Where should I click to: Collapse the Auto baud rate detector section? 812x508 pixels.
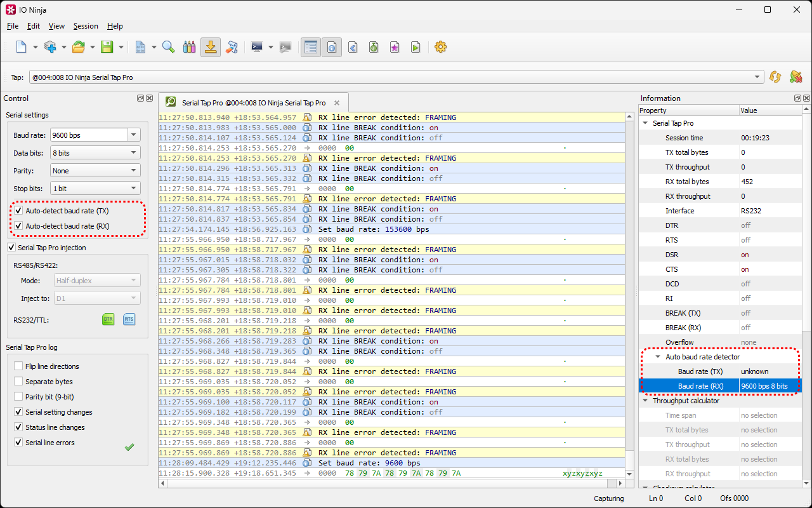coord(658,357)
